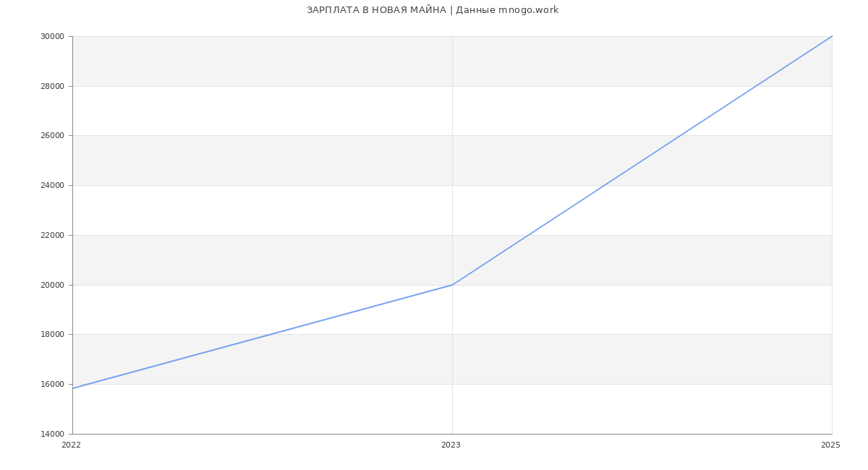The image size is (868, 470).
Task: Select the 22000 y-axis label
Action: click(54, 236)
